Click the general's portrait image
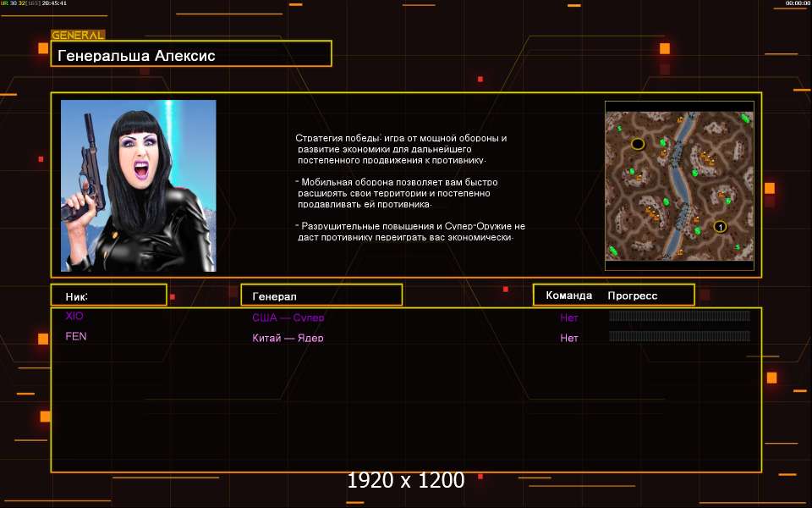The height and width of the screenshot is (508, 812). tap(139, 185)
